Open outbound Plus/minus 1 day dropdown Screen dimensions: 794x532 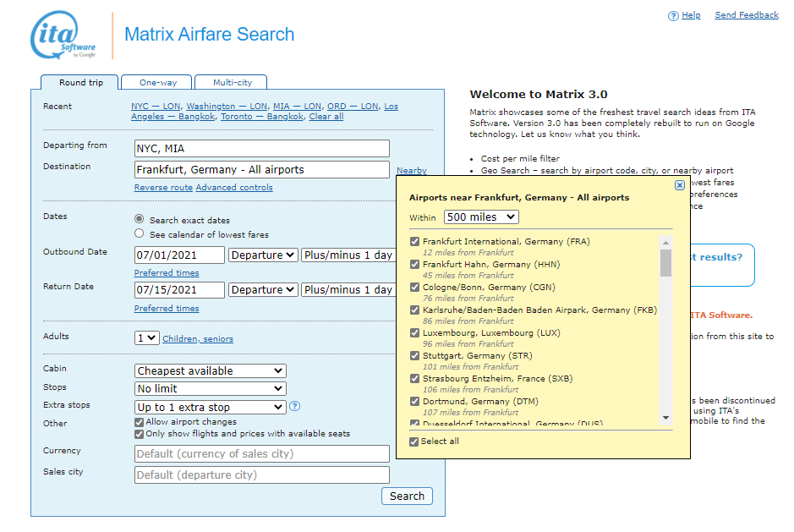coord(348,255)
